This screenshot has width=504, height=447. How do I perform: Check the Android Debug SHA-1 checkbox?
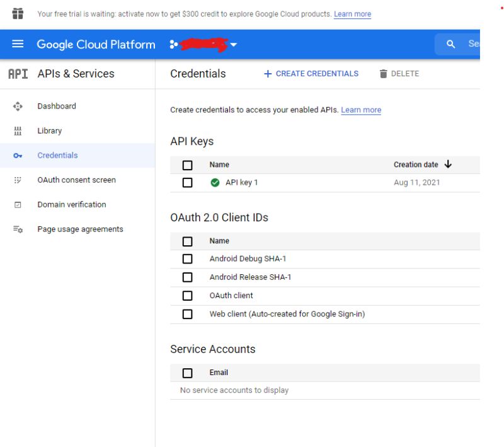[187, 259]
